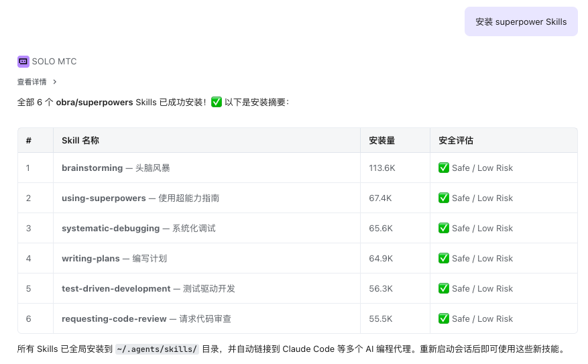Click the green check in brainstorming row
Image resolution: width=588 pixels, height=364 pixels.
click(444, 168)
